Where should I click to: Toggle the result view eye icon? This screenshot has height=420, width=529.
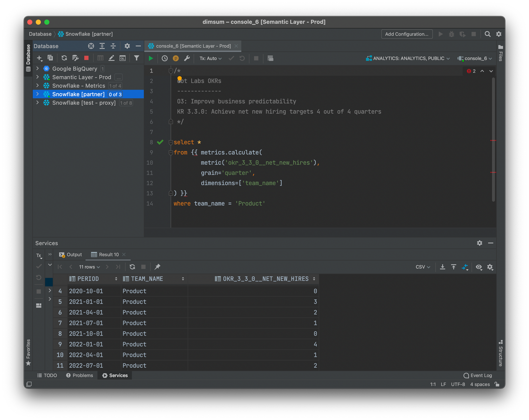click(479, 267)
